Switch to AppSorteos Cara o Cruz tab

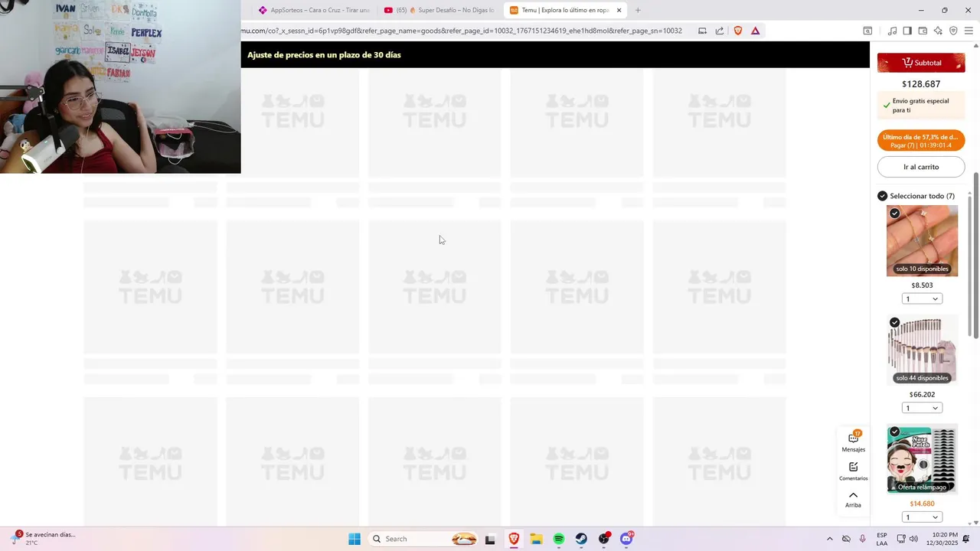click(x=313, y=10)
